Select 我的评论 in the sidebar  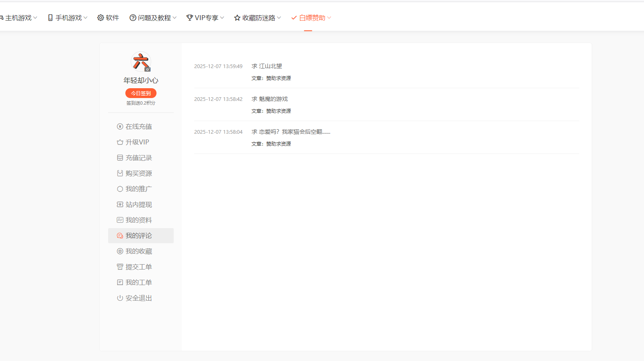[138, 236]
